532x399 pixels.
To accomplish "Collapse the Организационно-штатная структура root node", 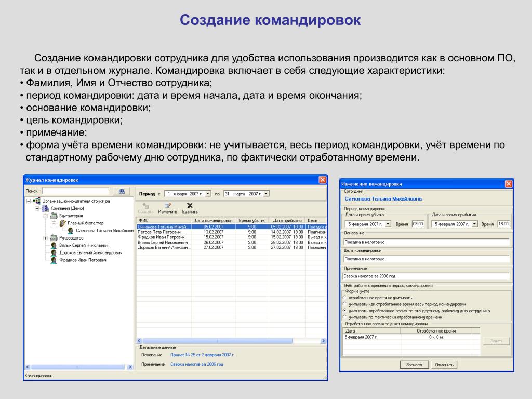I will (x=29, y=201).
